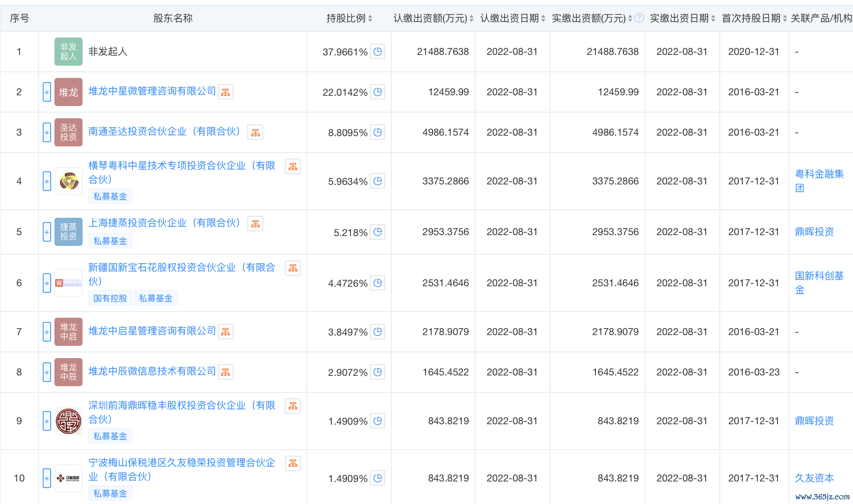Open equity structure icon for 新疆国新宝石花股权投资

pyautogui.click(x=293, y=268)
